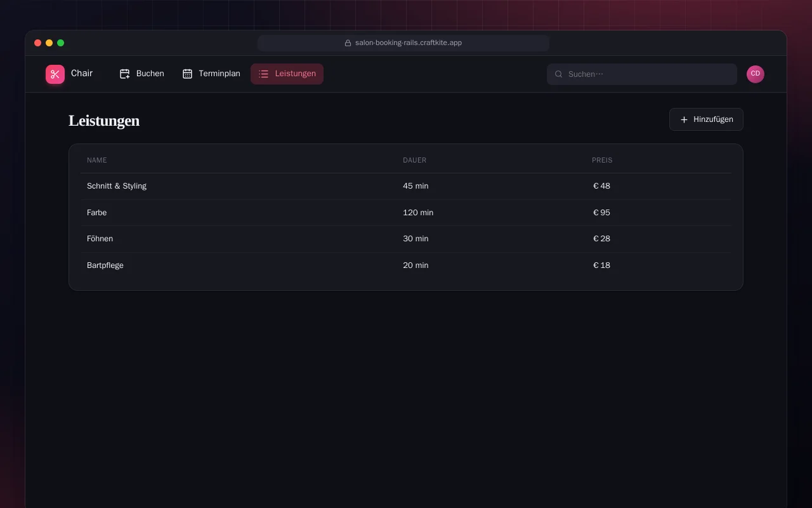This screenshot has width=812, height=508.
Task: Click the 120 min duration cell
Action: pyautogui.click(x=418, y=213)
